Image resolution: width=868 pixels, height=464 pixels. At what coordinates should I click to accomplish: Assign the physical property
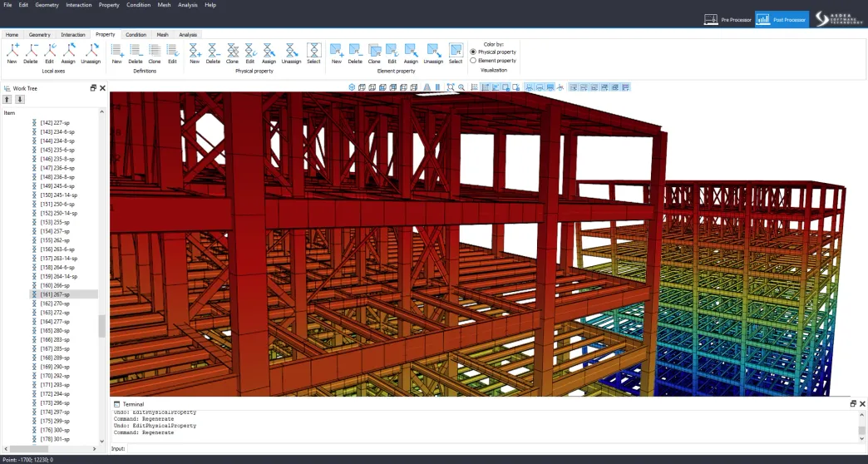click(x=269, y=54)
